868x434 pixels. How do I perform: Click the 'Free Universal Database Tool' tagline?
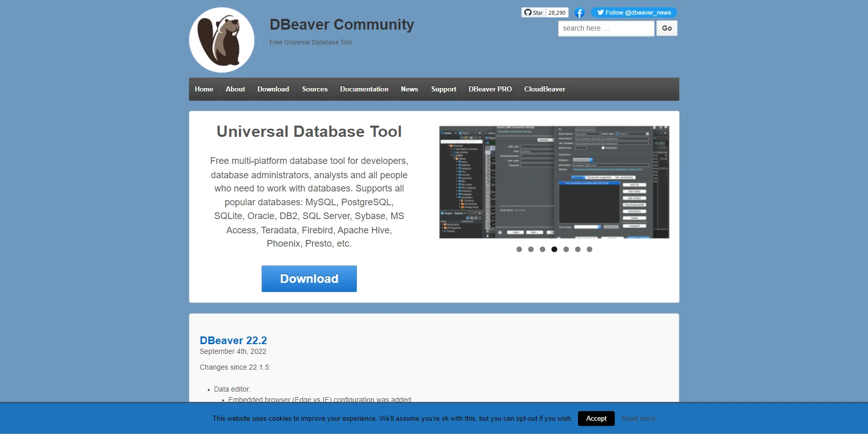[310, 42]
